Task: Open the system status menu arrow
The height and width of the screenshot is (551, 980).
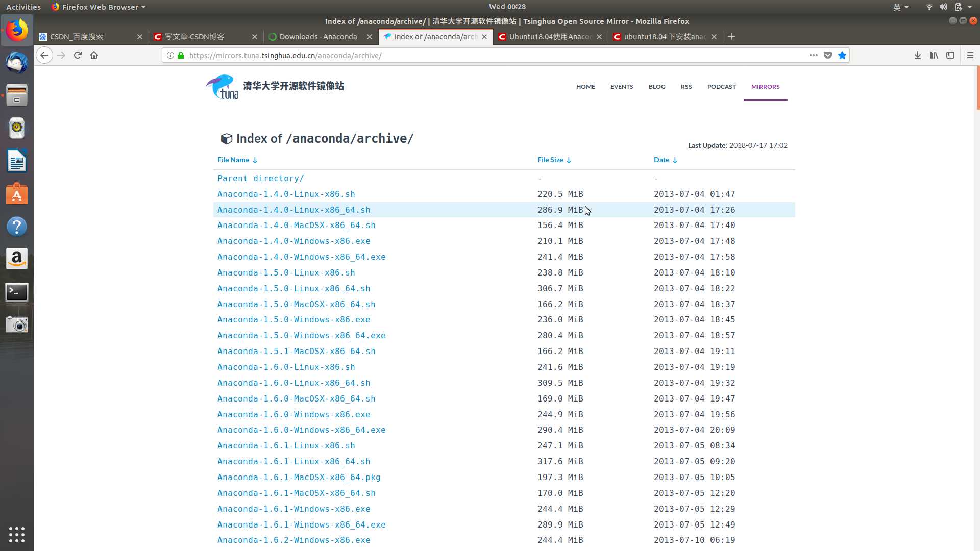Action: point(970,7)
